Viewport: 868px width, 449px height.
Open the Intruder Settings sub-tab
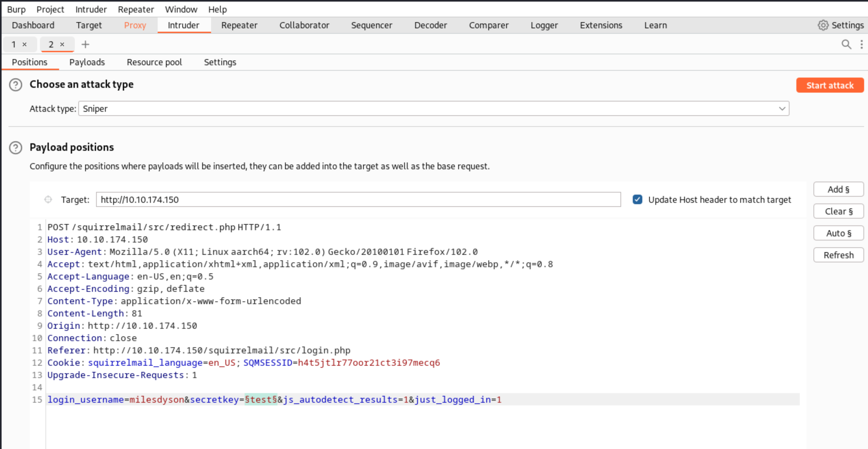(x=220, y=62)
